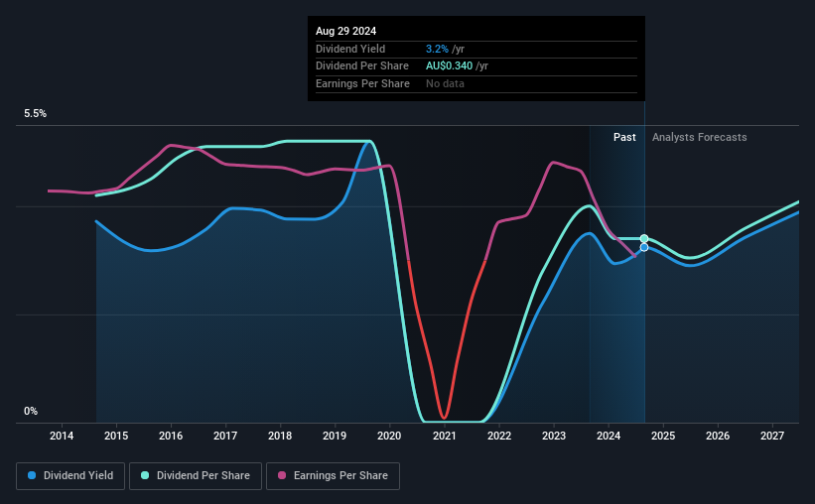Click the 2016 x-axis label
Image resolution: width=815 pixels, height=504 pixels.
coord(171,436)
